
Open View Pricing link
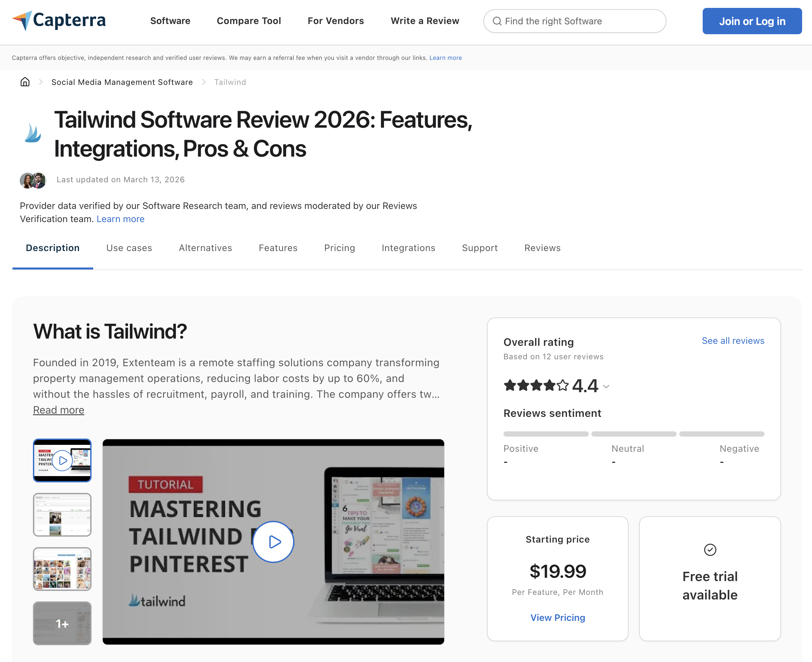[557, 617]
